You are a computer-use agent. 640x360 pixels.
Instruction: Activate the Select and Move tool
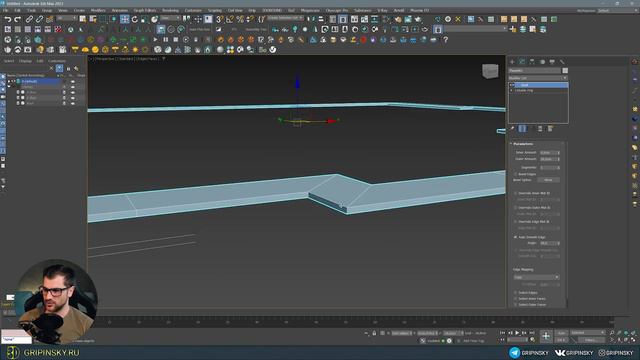click(x=124, y=19)
